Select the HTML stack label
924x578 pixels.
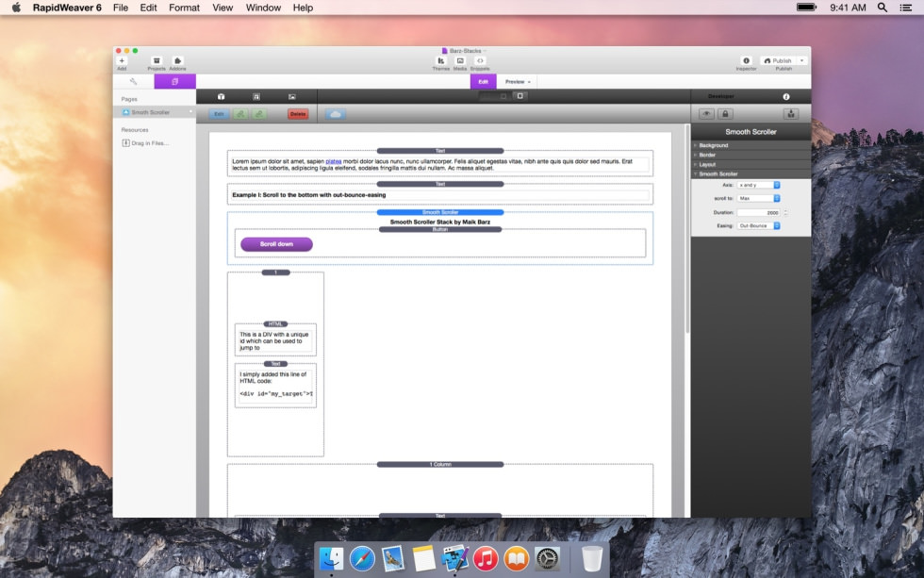click(275, 324)
